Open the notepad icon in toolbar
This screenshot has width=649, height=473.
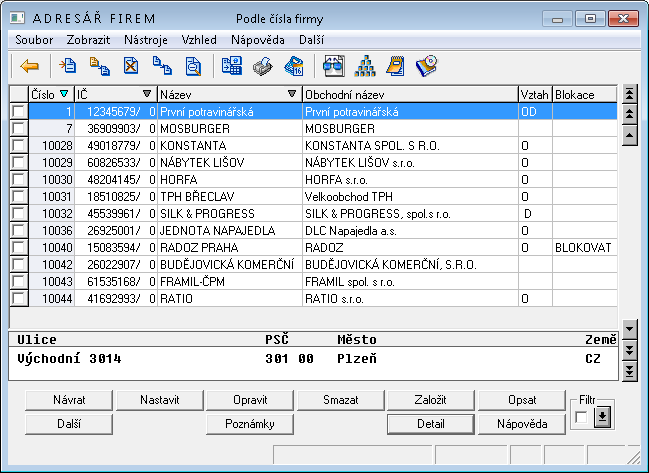395,67
